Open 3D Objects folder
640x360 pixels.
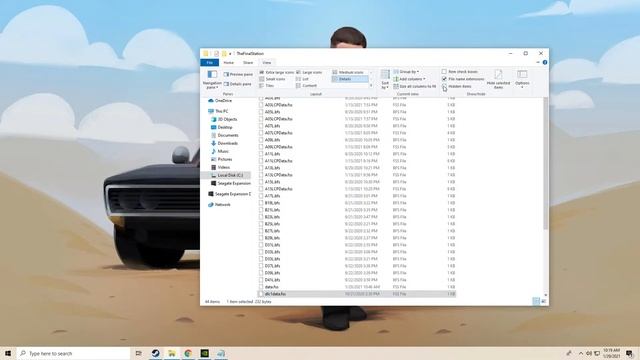click(224, 119)
